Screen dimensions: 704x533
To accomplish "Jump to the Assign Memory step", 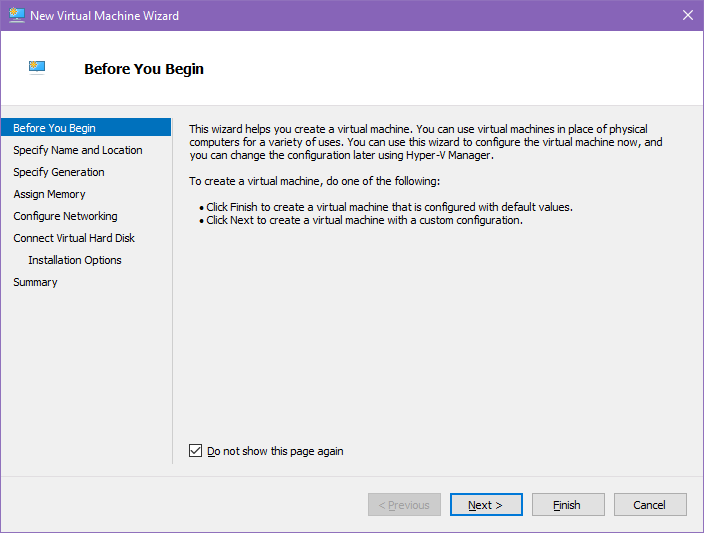I will (49, 194).
